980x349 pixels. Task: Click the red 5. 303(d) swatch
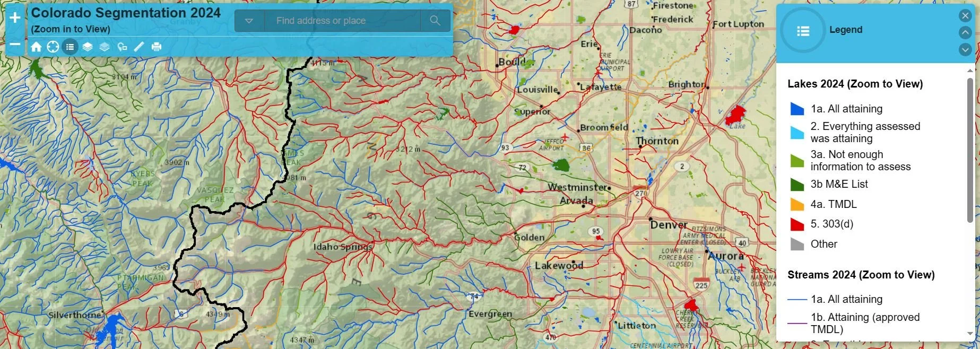tap(797, 224)
